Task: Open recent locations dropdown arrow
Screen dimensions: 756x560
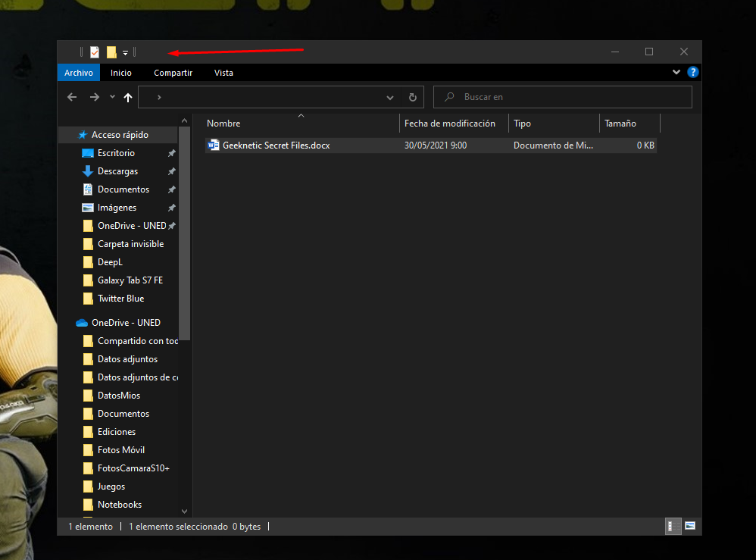Action: click(x=112, y=97)
